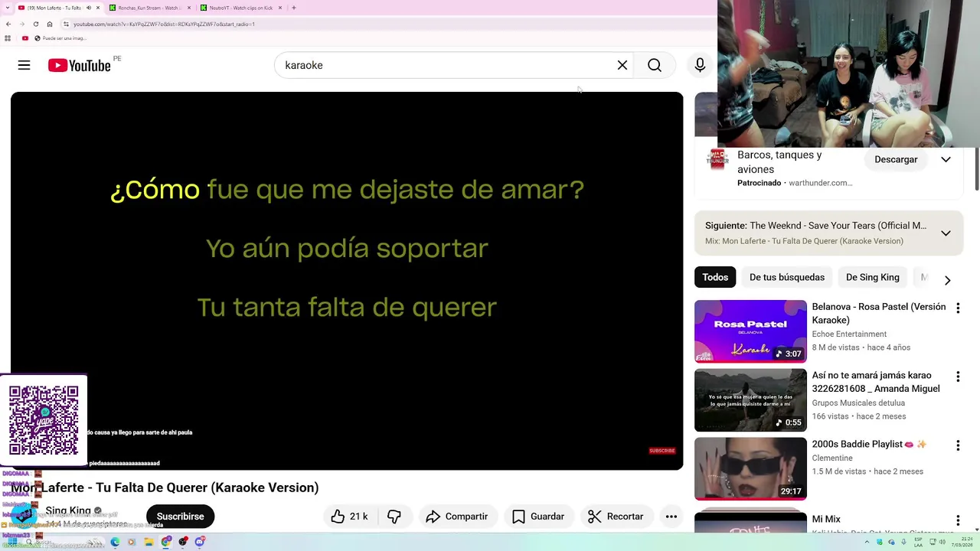Go to the YouTube home logo
Image resolution: width=980 pixels, height=551 pixels.
(80, 65)
